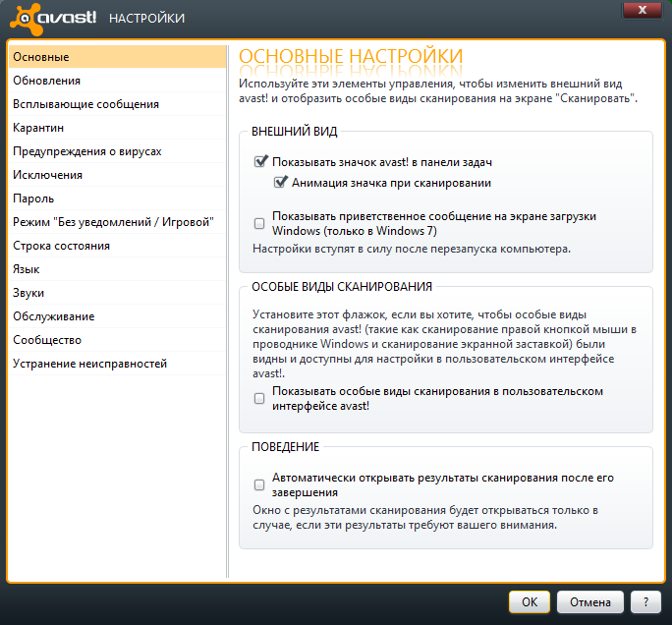Select the Пароль settings section

(117, 199)
